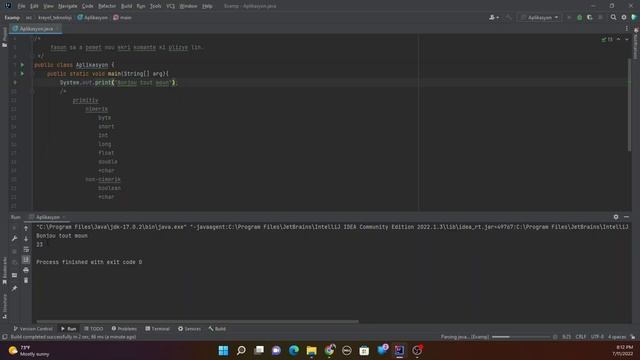Go to next highlighted problem arrow
This screenshot has height=360, width=640.
pos(627,40)
